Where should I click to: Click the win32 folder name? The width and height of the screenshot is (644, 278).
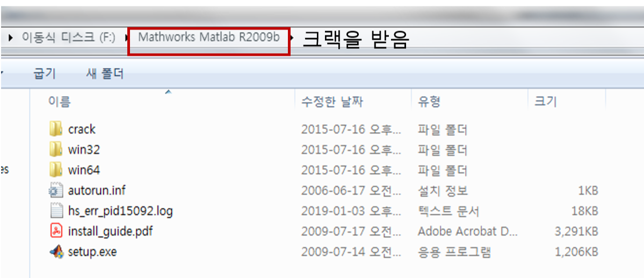coord(84,150)
